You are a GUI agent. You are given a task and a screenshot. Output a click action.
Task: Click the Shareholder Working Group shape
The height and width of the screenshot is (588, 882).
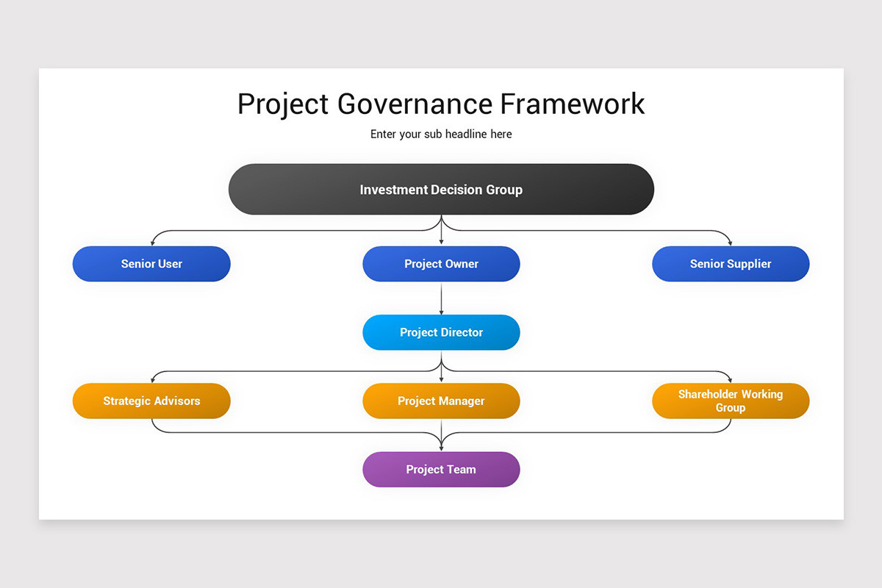(x=731, y=401)
